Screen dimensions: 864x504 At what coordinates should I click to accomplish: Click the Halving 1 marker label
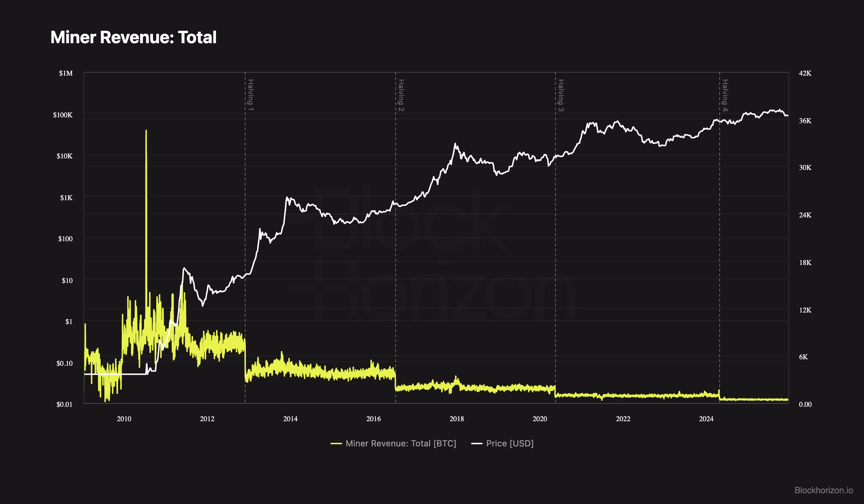click(251, 95)
